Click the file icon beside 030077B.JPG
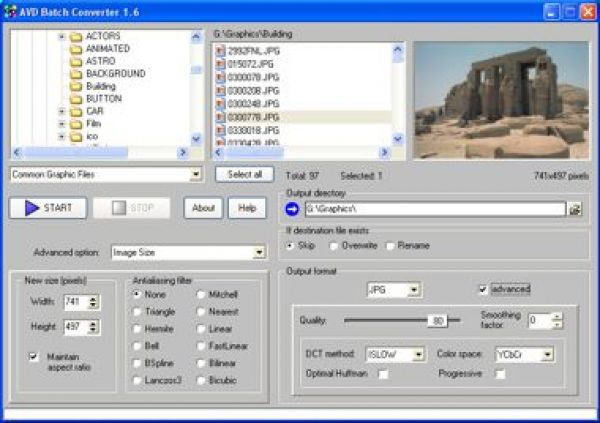Image resolution: width=600 pixels, height=423 pixels. (x=220, y=117)
